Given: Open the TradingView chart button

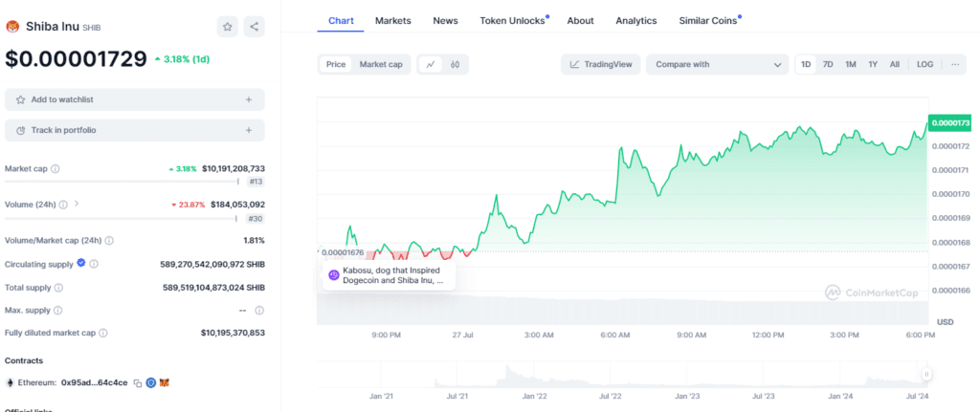Looking at the screenshot, I should pos(601,64).
